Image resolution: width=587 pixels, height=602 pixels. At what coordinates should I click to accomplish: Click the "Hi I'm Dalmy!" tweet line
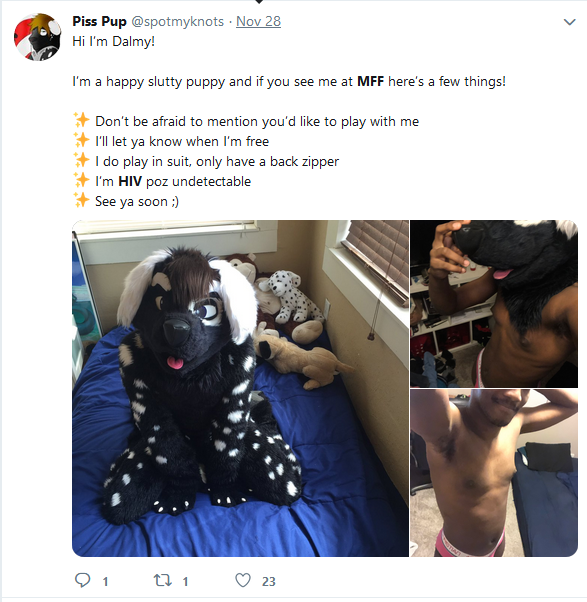[114, 41]
